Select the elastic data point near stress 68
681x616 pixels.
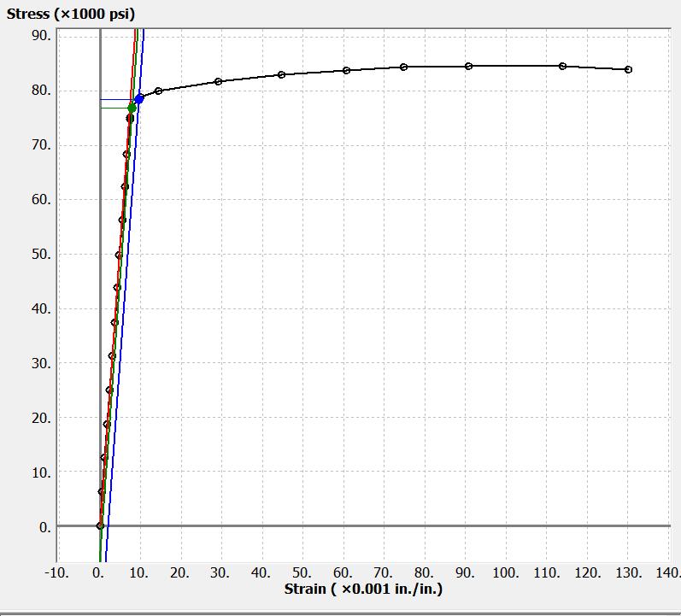pyautogui.click(x=126, y=155)
